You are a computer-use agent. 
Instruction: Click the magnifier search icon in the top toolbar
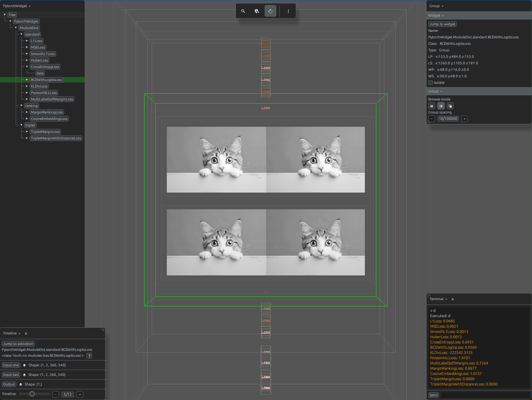click(243, 11)
